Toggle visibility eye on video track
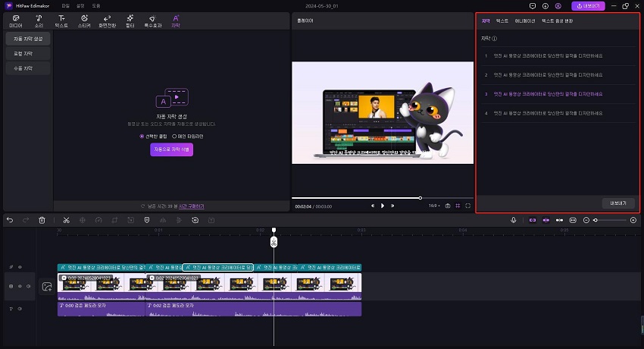 tap(20, 286)
